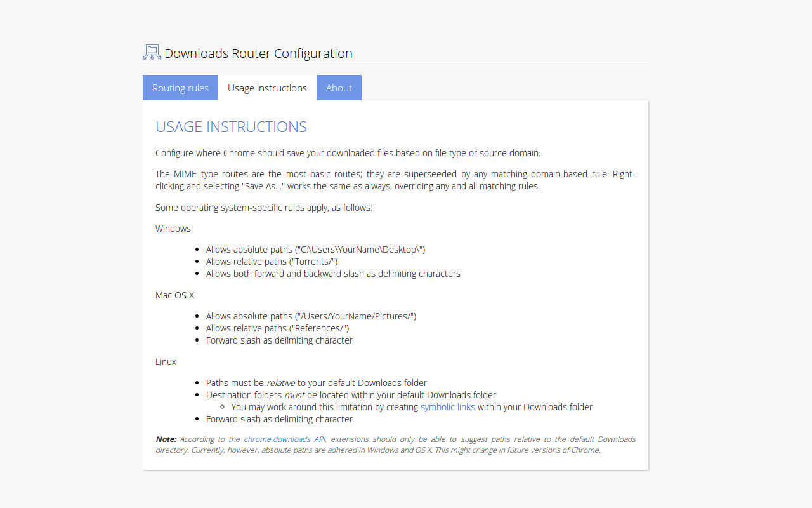The width and height of the screenshot is (812, 508).
Task: Click the Downloads Router logo icon
Action: click(x=151, y=51)
